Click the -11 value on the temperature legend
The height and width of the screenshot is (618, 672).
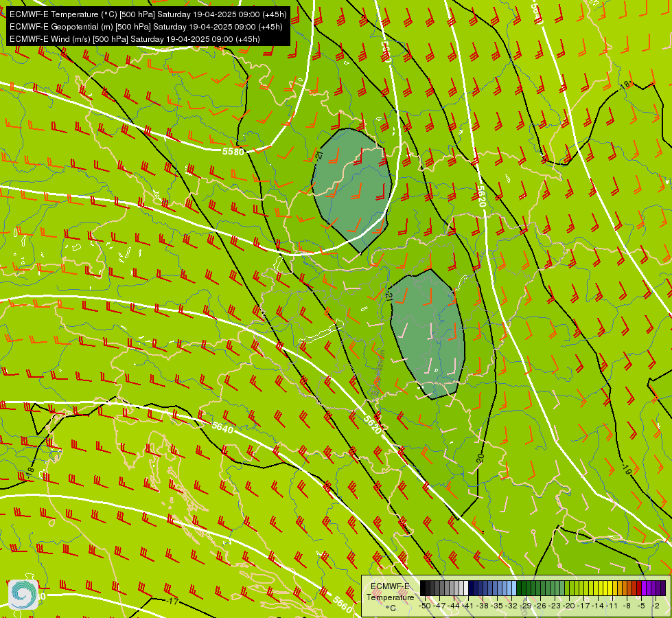tap(612, 606)
